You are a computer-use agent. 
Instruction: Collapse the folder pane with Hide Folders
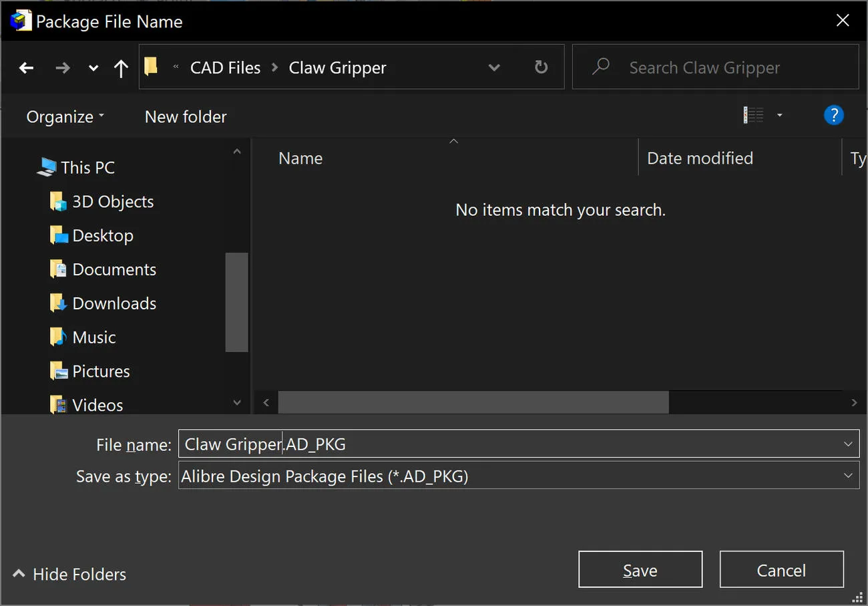click(69, 574)
